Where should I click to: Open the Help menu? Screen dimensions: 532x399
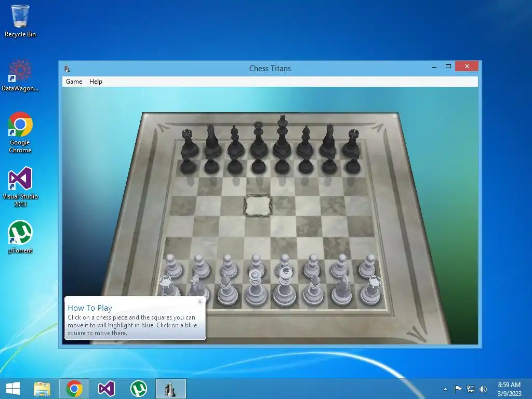(x=96, y=82)
